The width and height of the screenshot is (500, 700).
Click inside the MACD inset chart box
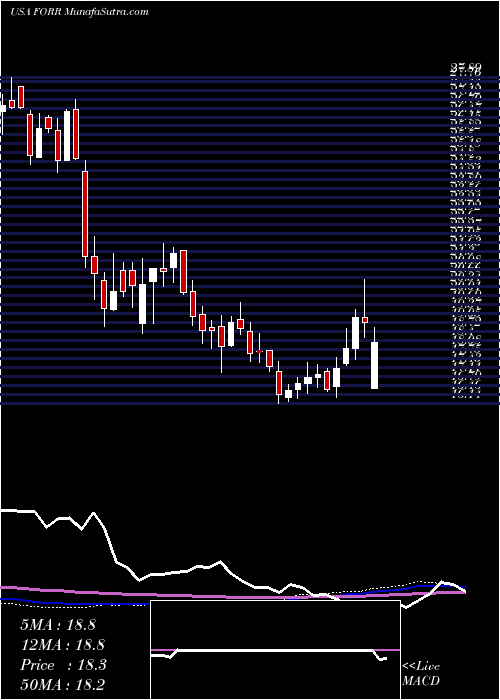pos(275,650)
